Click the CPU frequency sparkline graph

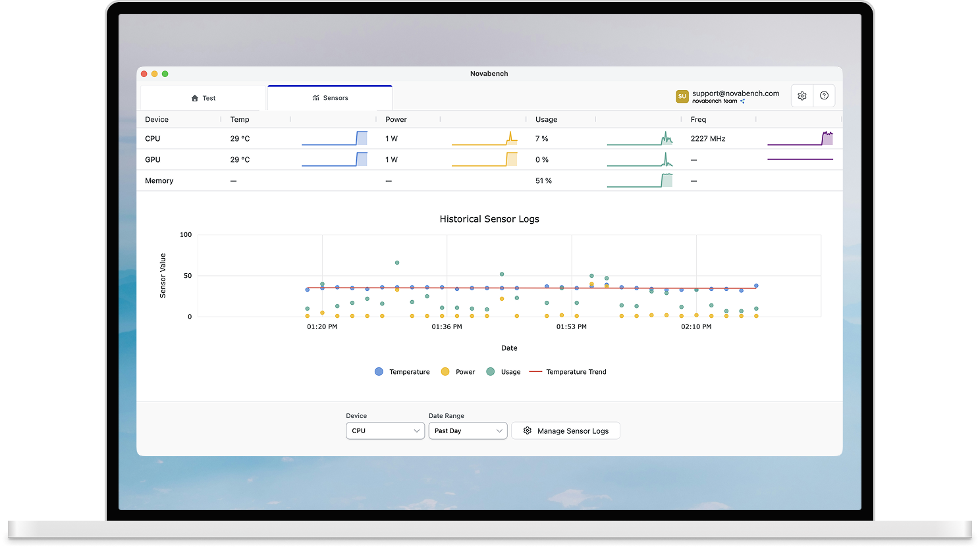coord(800,138)
